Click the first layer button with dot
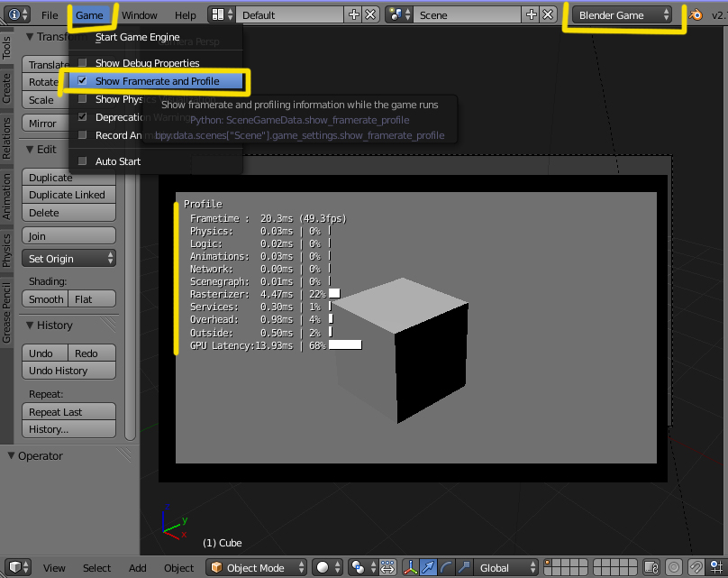728x578 pixels. tap(548, 564)
